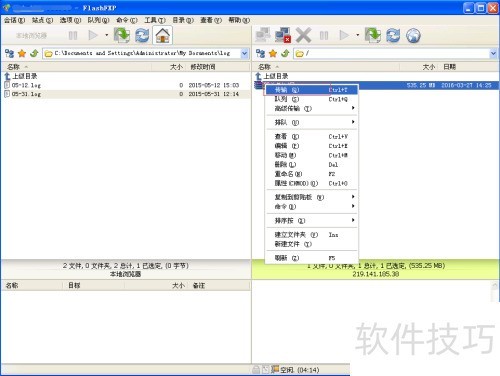This screenshot has height=376, width=500.
Task: Click the local pane pause icon
Action: pos(73,35)
